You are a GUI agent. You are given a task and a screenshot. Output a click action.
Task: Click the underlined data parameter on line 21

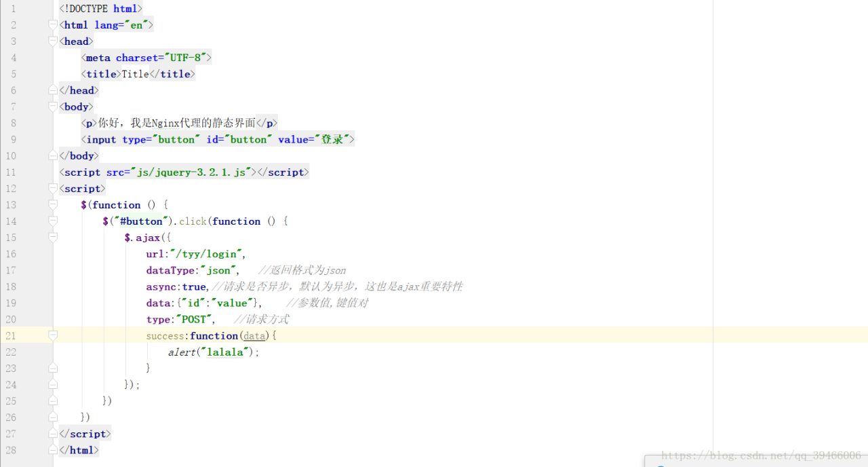click(255, 335)
